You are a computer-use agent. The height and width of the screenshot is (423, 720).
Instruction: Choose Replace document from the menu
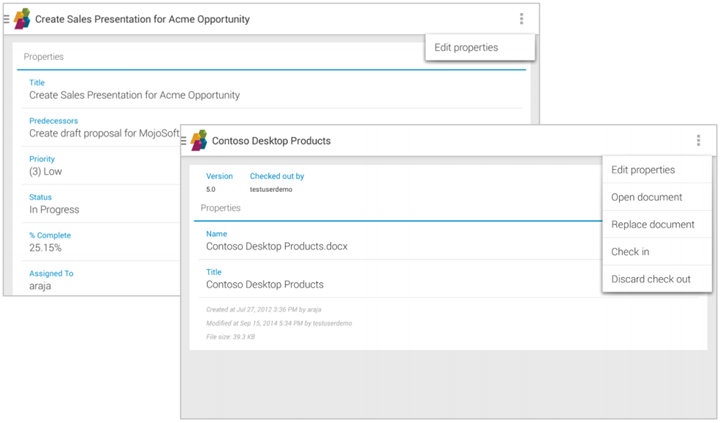tap(652, 224)
